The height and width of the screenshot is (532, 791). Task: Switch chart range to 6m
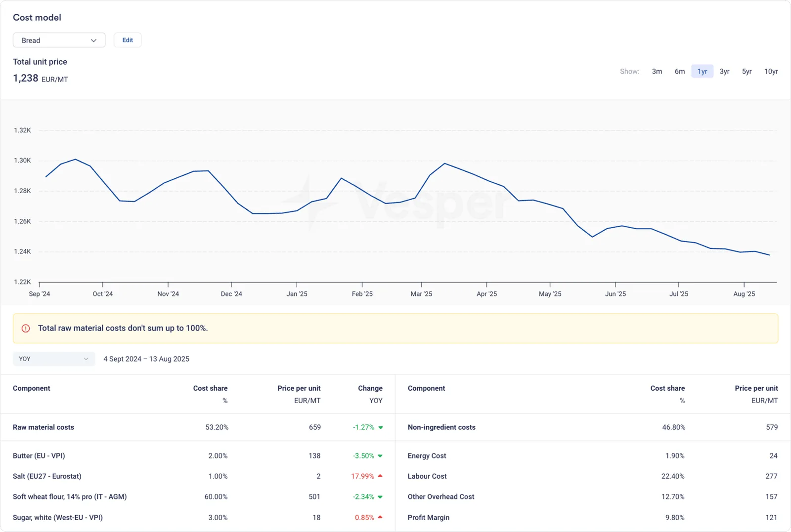pos(680,71)
